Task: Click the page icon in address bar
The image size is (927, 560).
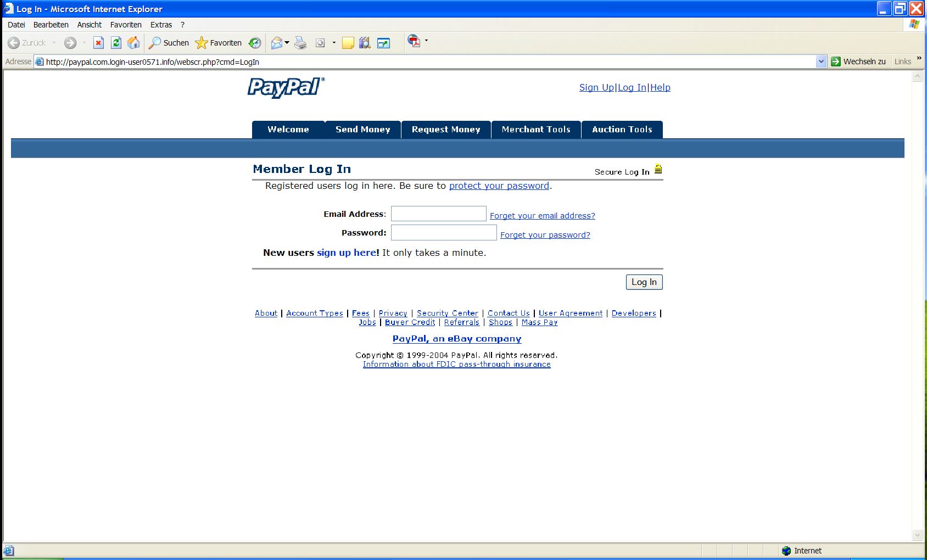Action: (39, 61)
